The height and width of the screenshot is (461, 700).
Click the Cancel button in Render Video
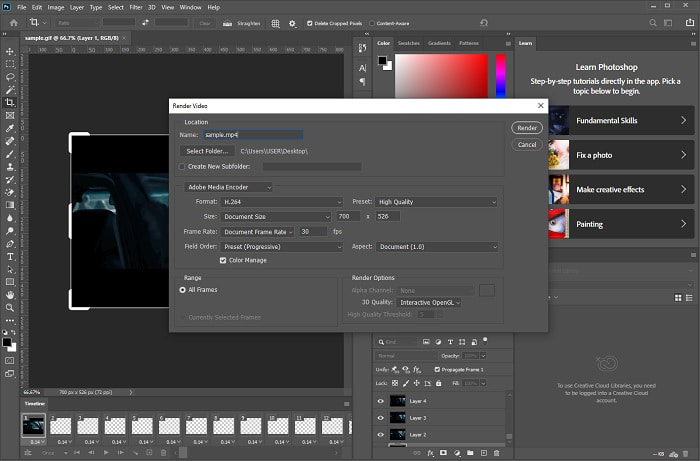527,145
